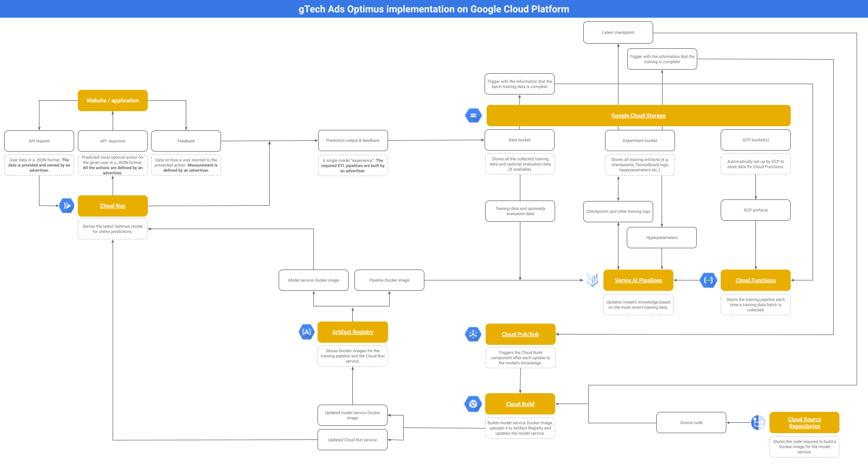The height and width of the screenshot is (469, 868).
Task: Click the Cloud Run service icon
Action: coord(66,206)
